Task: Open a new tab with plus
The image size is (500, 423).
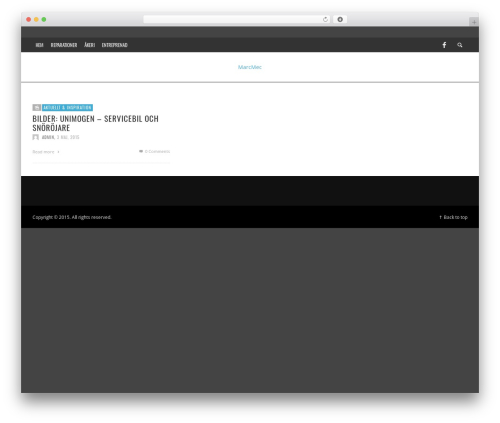Action: [474, 22]
